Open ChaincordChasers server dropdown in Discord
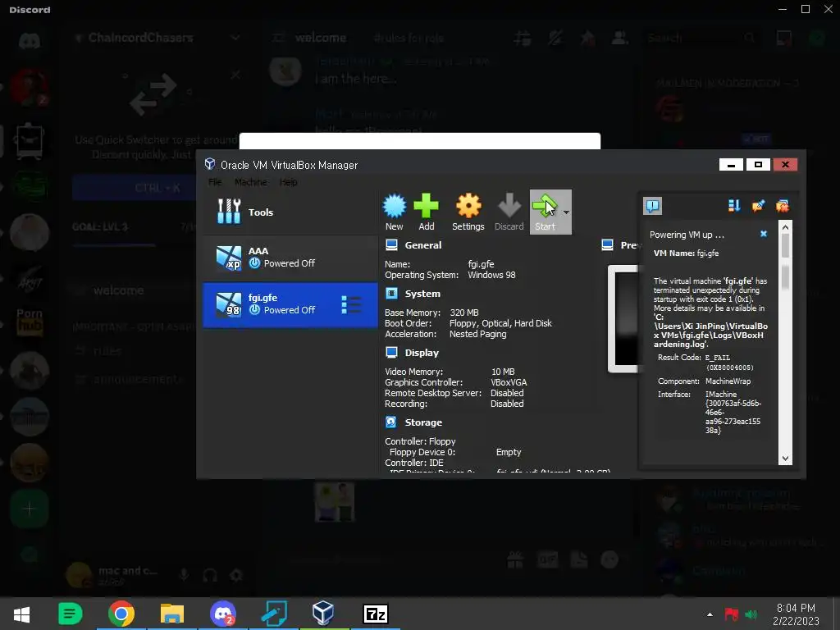Viewport: 840px width, 630px height. tap(235, 38)
